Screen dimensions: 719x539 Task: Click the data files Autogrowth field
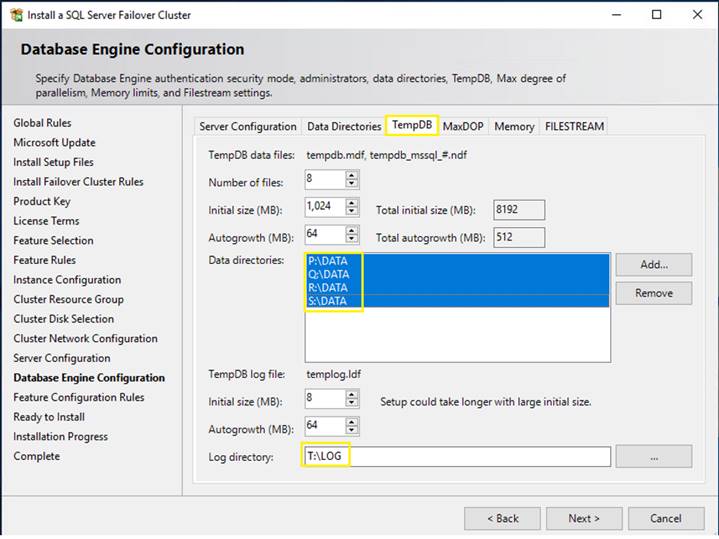(x=325, y=234)
